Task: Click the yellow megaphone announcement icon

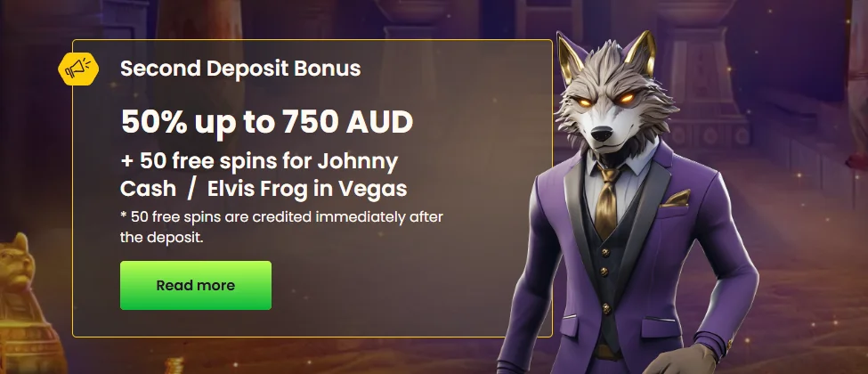Action: pos(78,69)
